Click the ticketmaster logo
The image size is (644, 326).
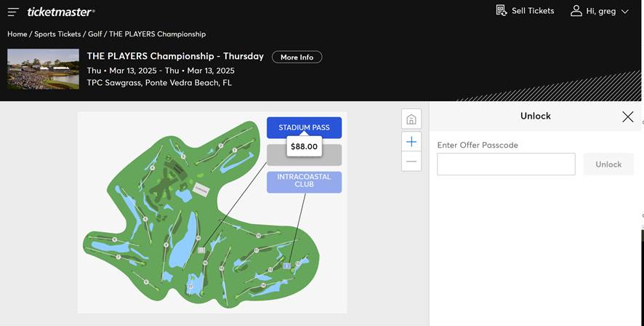[61, 12]
